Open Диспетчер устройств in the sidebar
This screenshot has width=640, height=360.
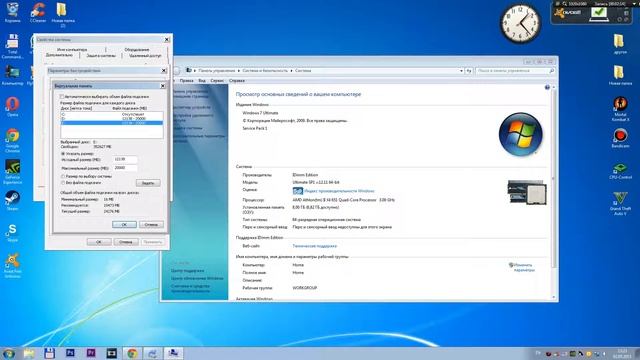click(x=191, y=107)
